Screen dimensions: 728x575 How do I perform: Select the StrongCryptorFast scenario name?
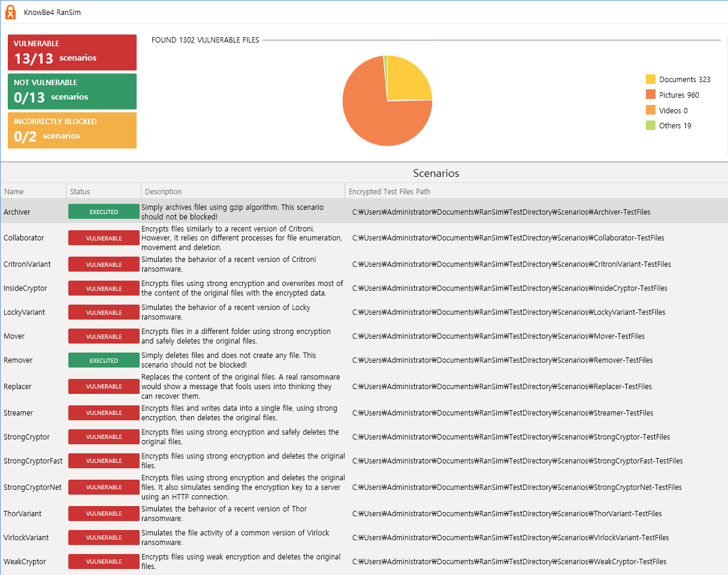(33, 460)
